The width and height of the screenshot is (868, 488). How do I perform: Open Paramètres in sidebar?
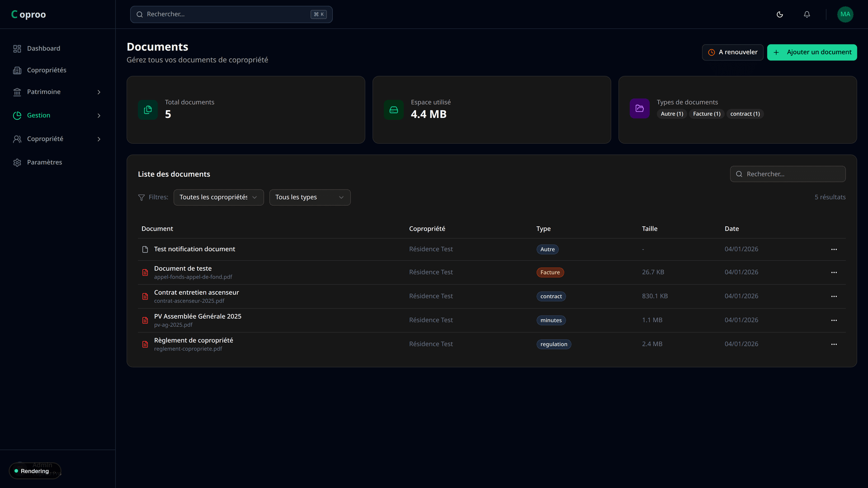[x=44, y=163]
